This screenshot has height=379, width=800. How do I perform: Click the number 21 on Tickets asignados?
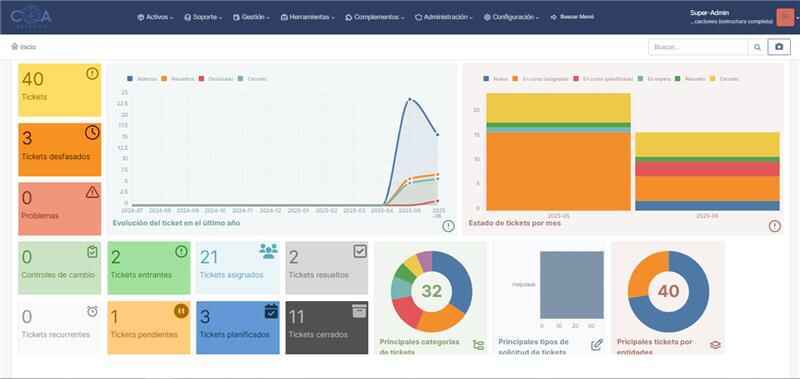point(209,257)
